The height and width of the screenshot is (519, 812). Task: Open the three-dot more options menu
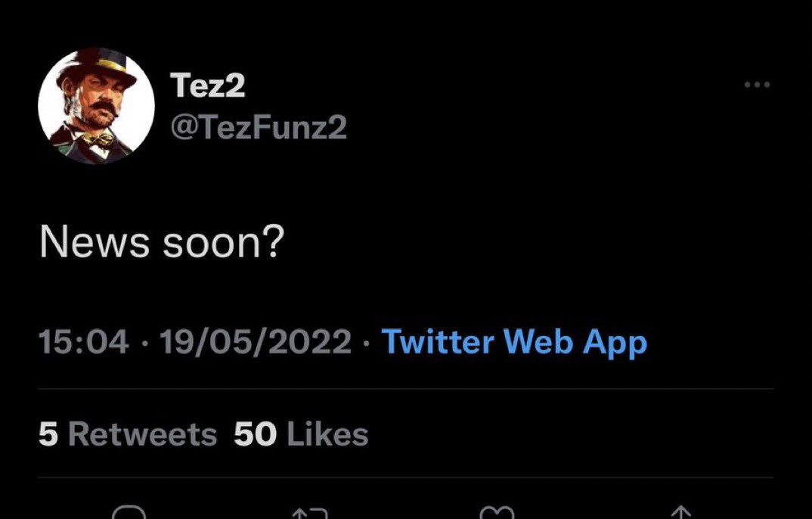(x=757, y=85)
